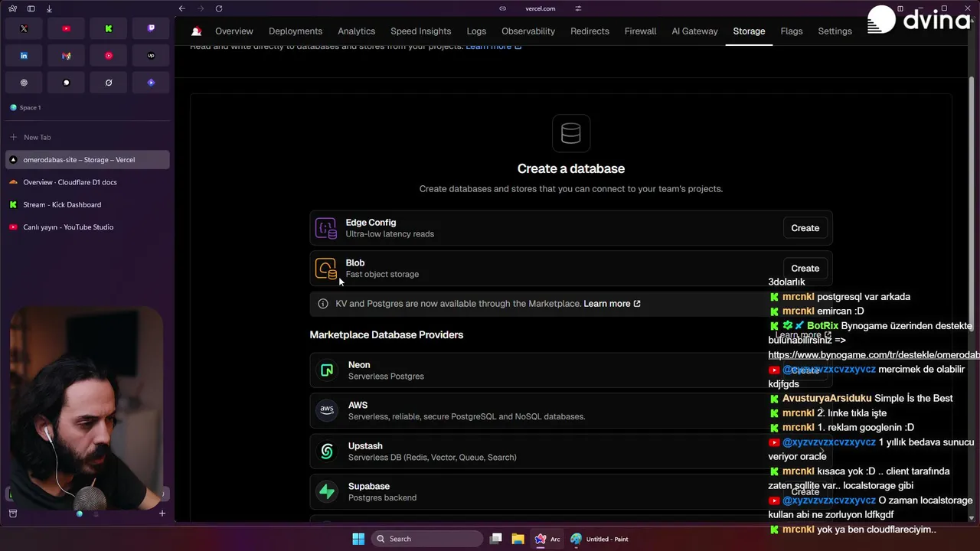Follow Learn more link in KV notice

(x=612, y=304)
